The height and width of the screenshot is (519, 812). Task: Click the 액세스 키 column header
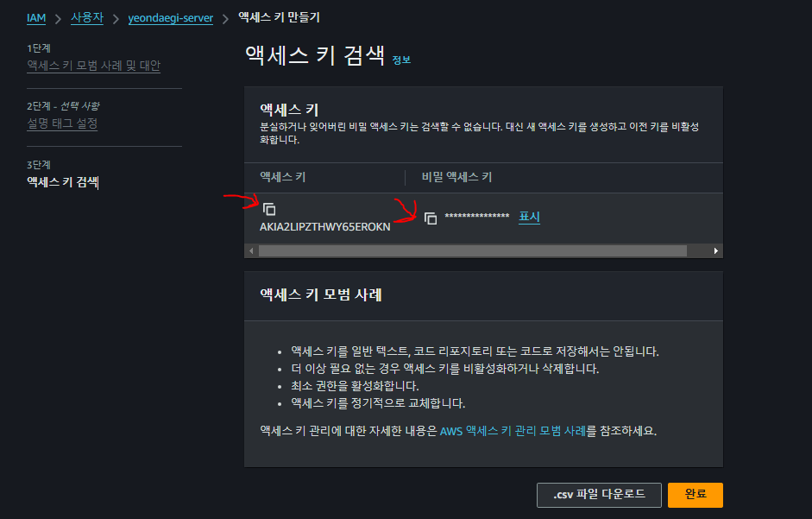283,177
